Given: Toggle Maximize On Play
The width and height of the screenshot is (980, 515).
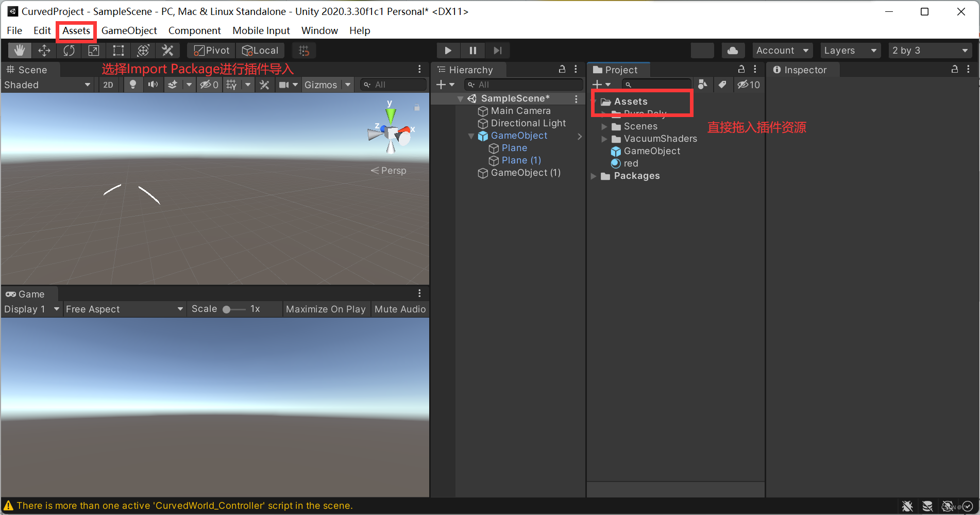Looking at the screenshot, I should (x=326, y=309).
